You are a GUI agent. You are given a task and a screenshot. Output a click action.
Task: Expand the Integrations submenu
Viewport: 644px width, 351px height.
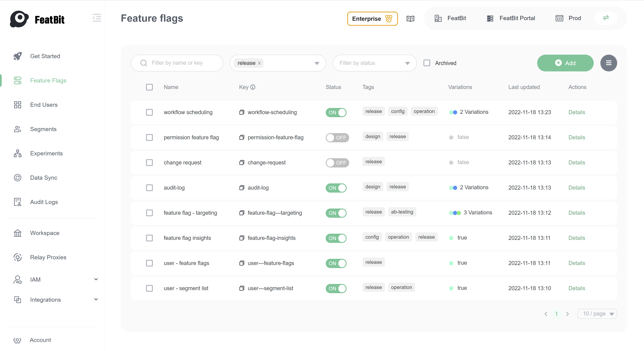(x=96, y=299)
